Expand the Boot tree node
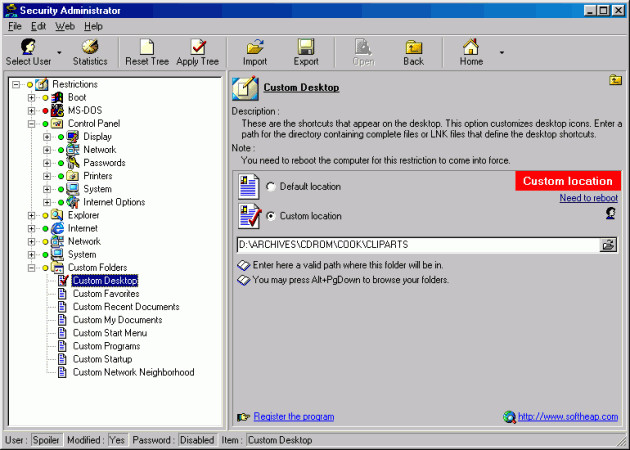Image resolution: width=630 pixels, height=450 pixels. [x=31, y=98]
